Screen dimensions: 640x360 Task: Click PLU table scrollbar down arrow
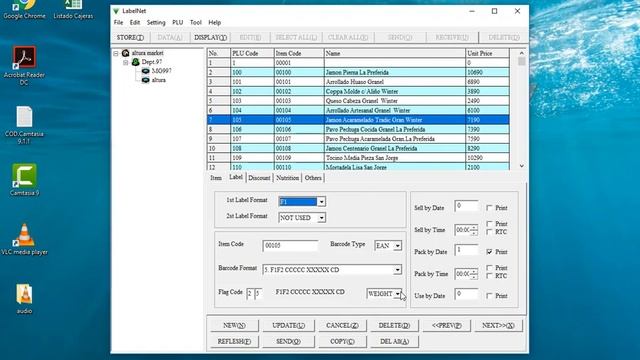point(522,166)
